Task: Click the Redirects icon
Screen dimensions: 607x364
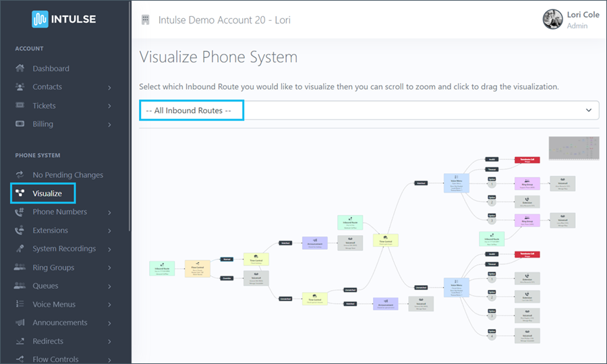Action: [20, 341]
